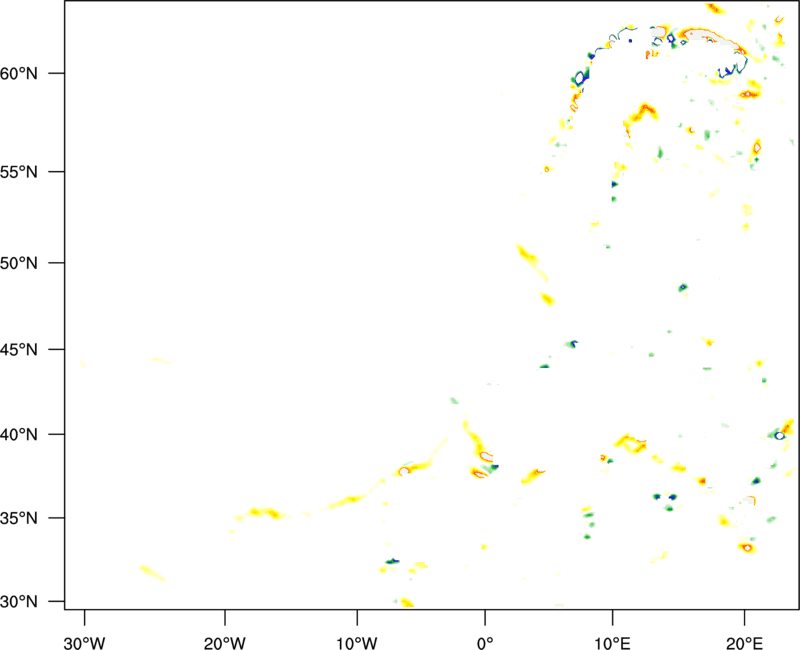Screen dimensions: 800x650
Task: Click the 0° longitude label
Action: click(x=485, y=643)
